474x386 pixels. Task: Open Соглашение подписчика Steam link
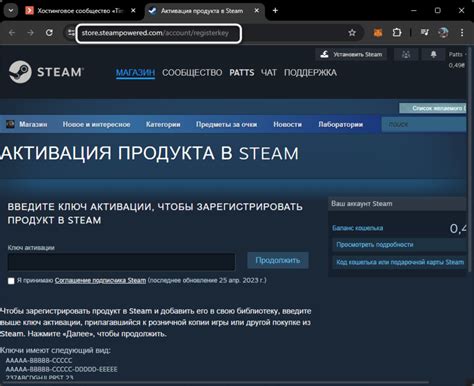click(100, 280)
